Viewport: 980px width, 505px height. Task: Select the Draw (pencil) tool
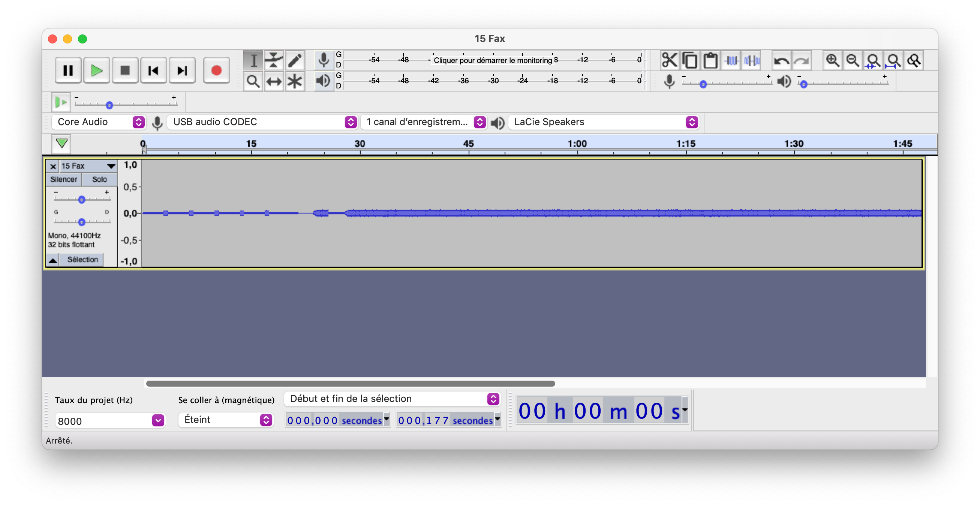point(294,60)
